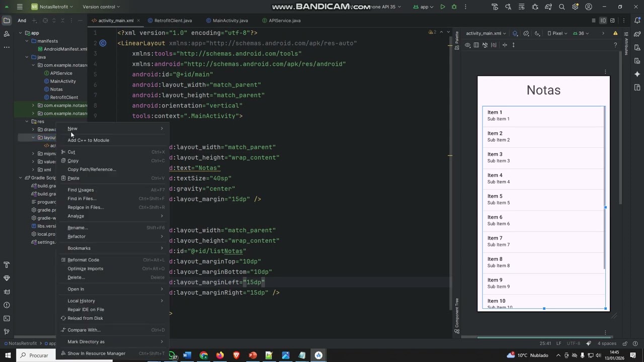Open the account profile icon

pyautogui.click(x=589, y=7)
